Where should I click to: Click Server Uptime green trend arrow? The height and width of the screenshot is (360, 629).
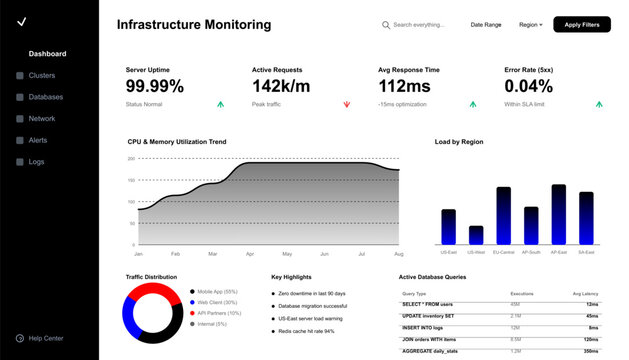221,105
